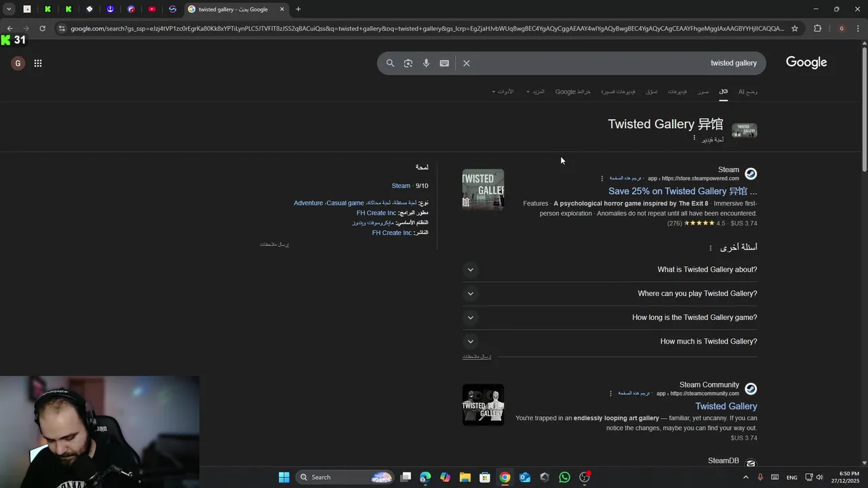The width and height of the screenshot is (868, 488).
Task: Click the Steam result thumbnail image
Action: point(484,190)
